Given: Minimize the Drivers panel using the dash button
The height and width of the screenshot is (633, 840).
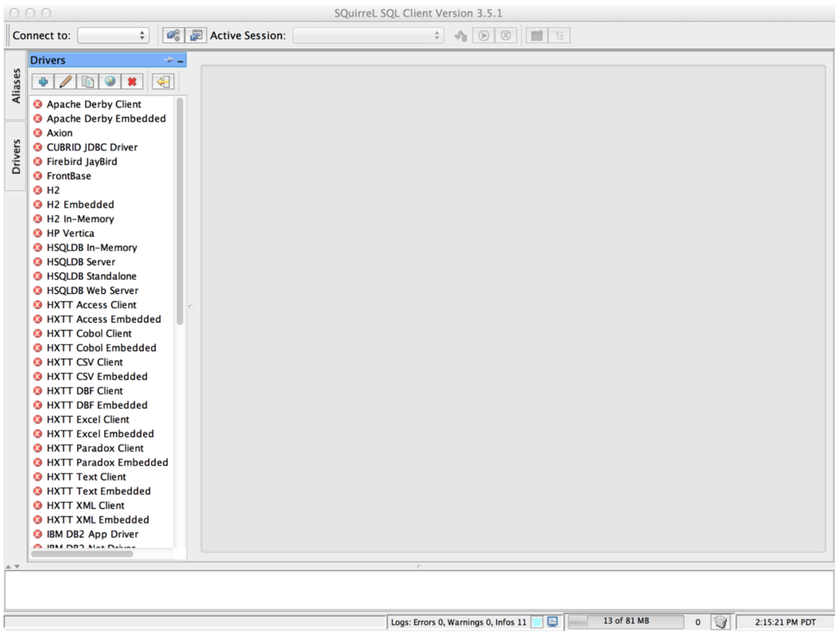Looking at the screenshot, I should point(180,60).
